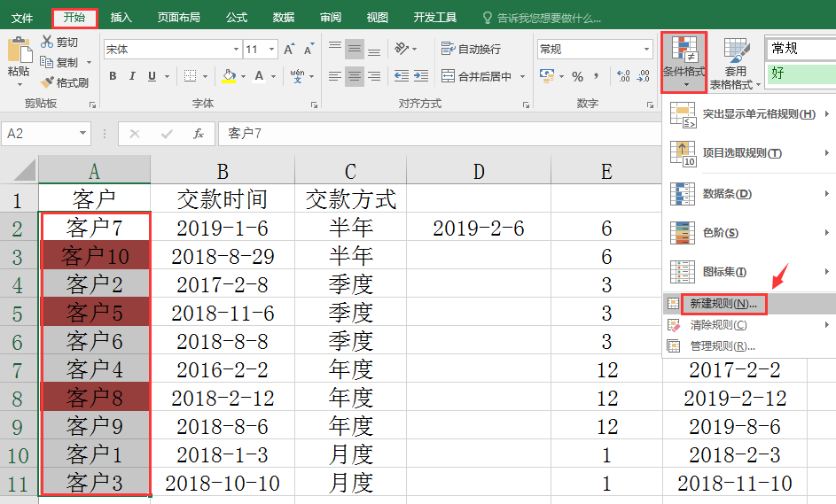
Task: Open font group dialog launcher
Action: coord(314,105)
